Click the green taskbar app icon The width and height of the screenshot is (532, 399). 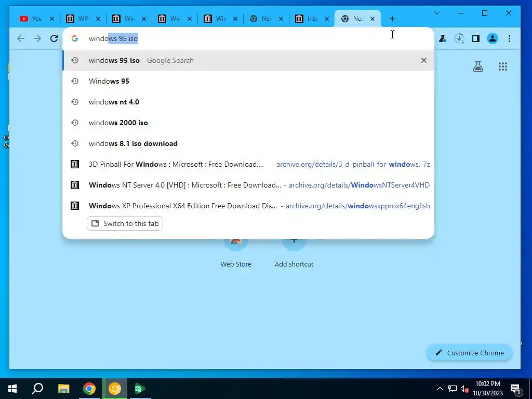pyautogui.click(x=140, y=389)
